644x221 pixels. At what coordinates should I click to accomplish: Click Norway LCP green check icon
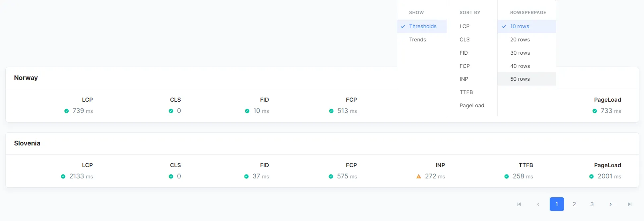pos(67,111)
